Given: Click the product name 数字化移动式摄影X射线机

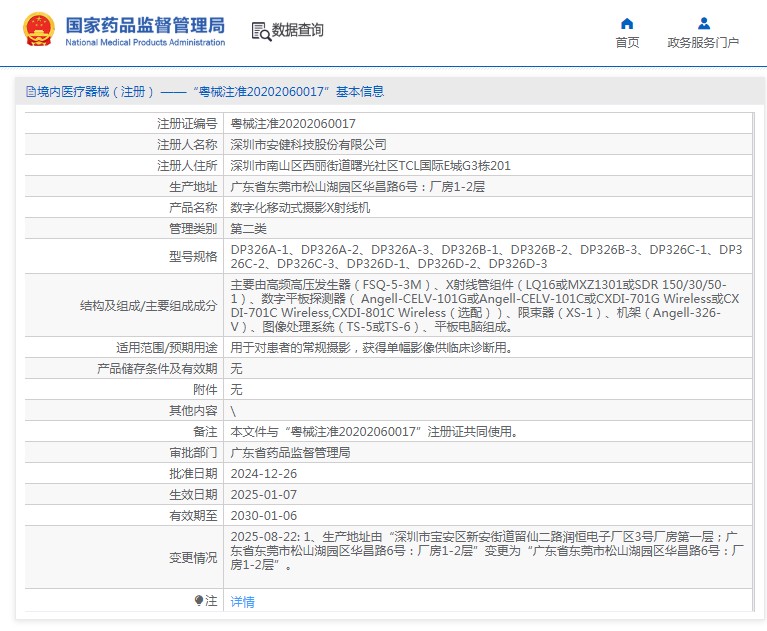Looking at the screenshot, I should click(x=300, y=208).
